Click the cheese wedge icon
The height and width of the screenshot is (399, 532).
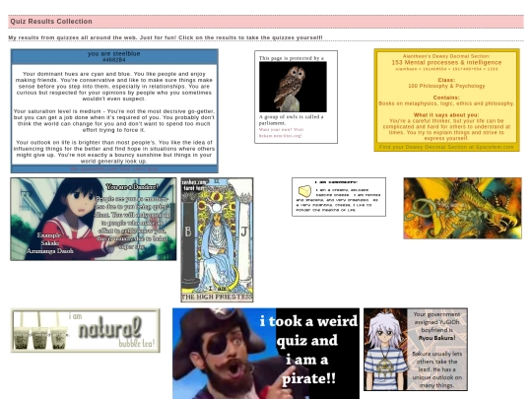pyautogui.click(x=304, y=191)
